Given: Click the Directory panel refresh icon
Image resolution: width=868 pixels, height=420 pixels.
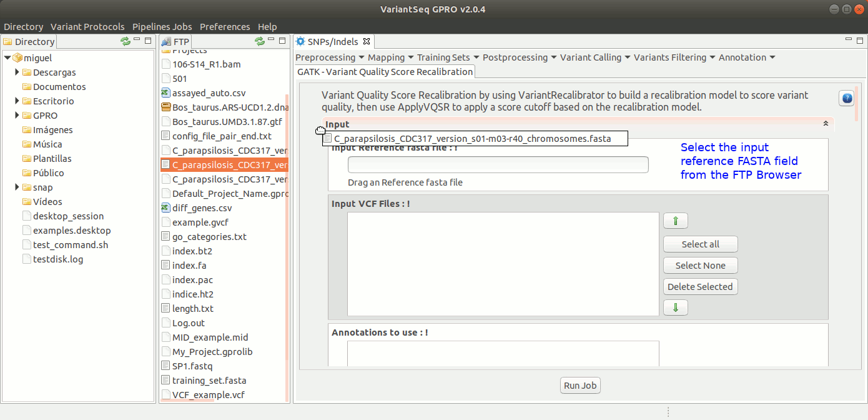Looking at the screenshot, I should click(x=126, y=41).
